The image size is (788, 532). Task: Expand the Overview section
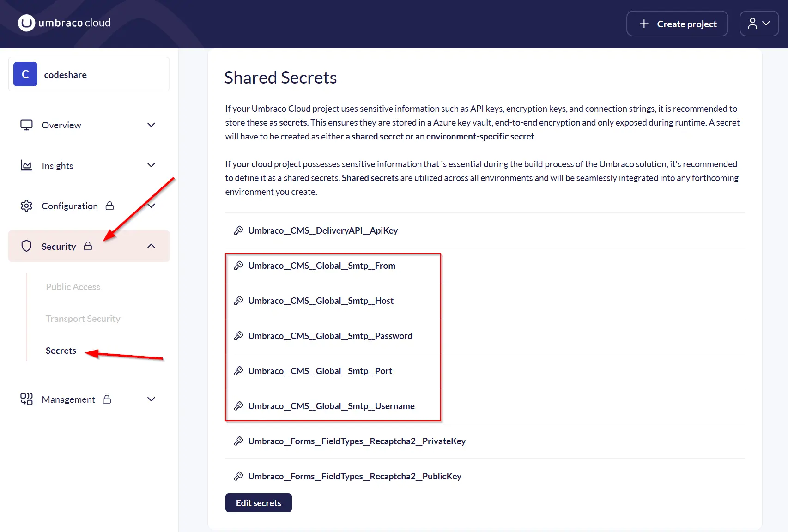pos(151,125)
